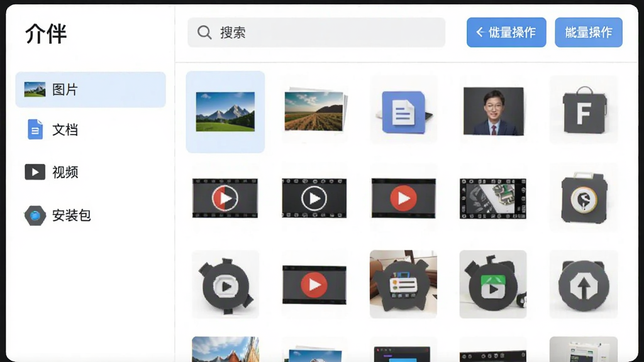The height and width of the screenshot is (362, 644).
Task: Open the hexagon icon with upward arrow
Action: 584,285
